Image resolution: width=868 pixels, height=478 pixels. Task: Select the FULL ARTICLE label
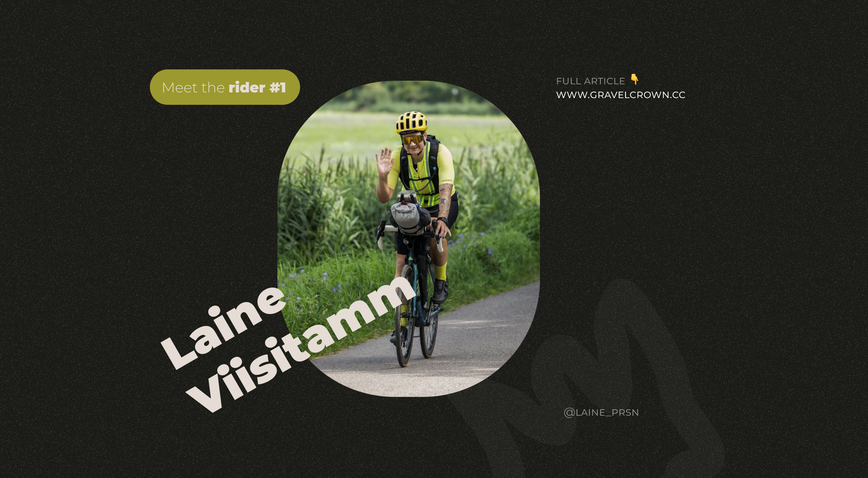[590, 81]
